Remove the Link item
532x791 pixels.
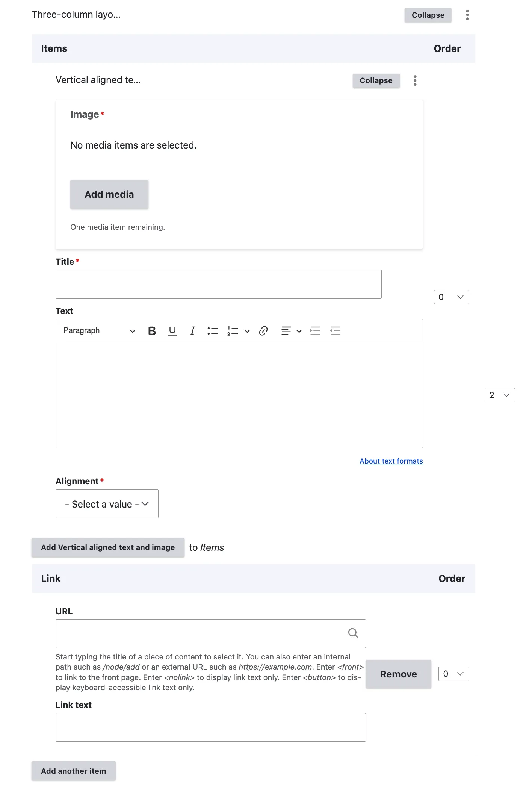coord(398,674)
